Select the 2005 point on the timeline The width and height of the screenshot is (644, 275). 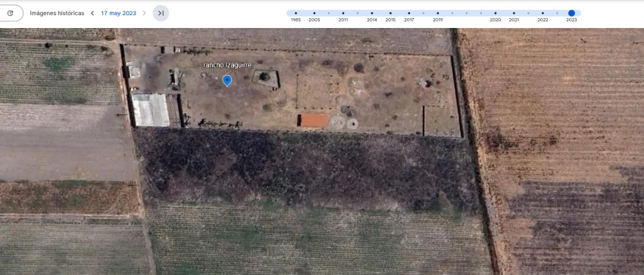click(x=314, y=13)
